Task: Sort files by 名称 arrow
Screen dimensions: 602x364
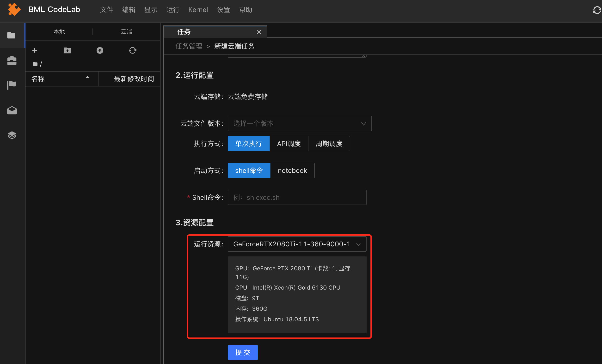Action: [87, 78]
